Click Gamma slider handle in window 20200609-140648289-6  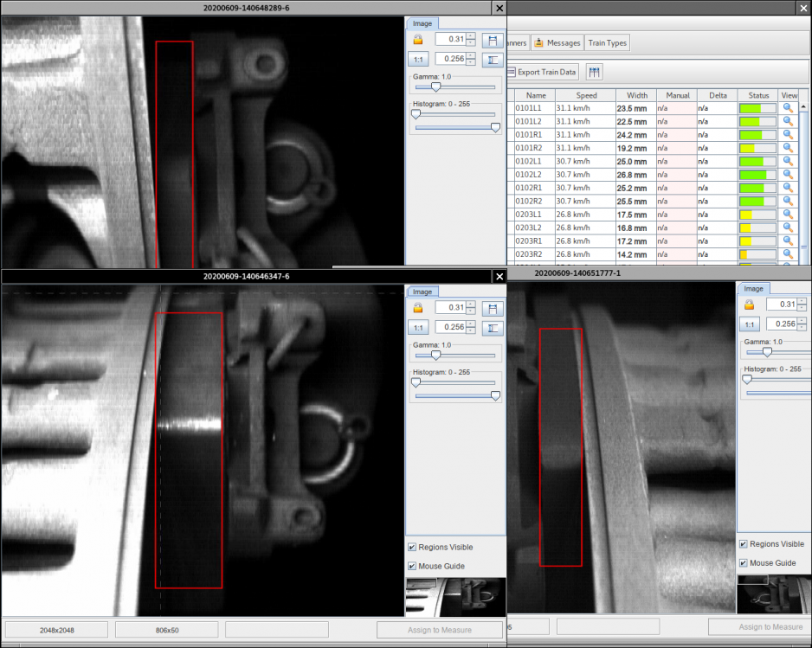(x=435, y=87)
